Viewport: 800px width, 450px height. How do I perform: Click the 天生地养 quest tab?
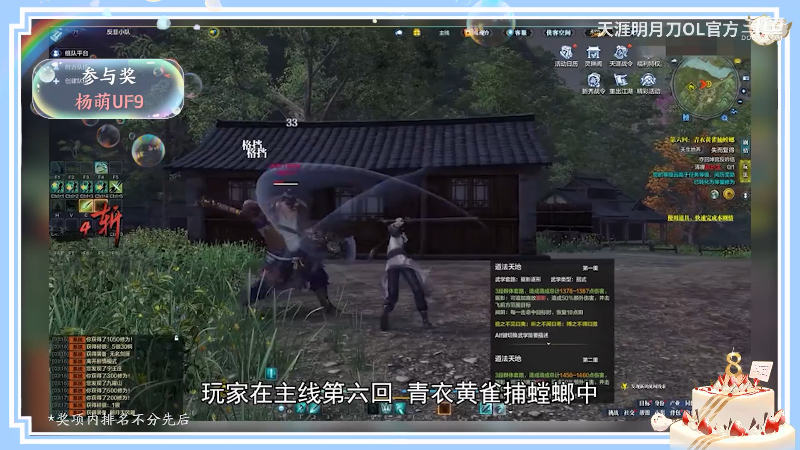pos(690,149)
